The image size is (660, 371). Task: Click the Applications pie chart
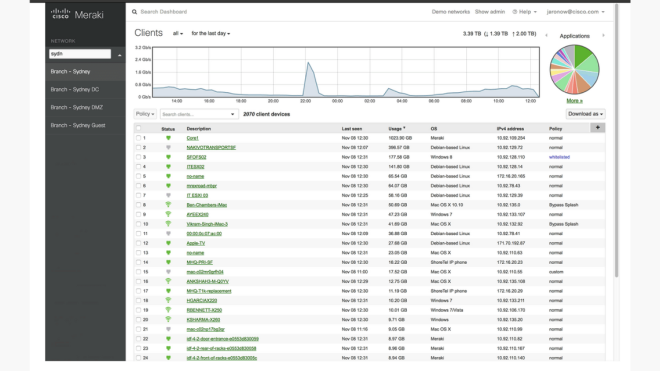coord(575,69)
